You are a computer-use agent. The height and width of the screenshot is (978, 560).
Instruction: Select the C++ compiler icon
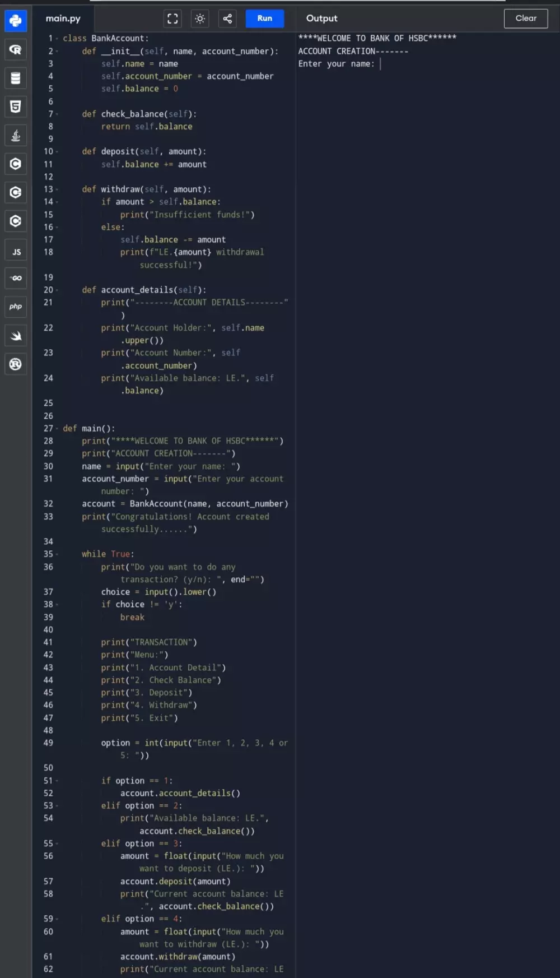[x=16, y=192]
